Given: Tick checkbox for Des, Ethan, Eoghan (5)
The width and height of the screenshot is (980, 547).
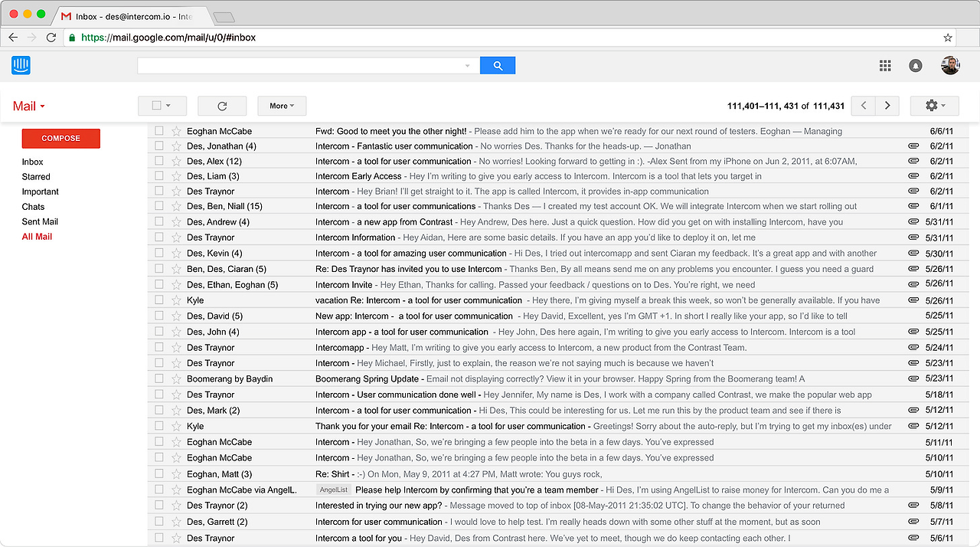Looking at the screenshot, I should (159, 284).
